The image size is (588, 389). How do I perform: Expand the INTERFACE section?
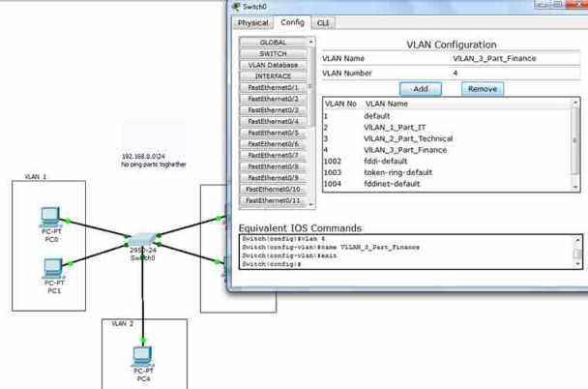coord(273,75)
